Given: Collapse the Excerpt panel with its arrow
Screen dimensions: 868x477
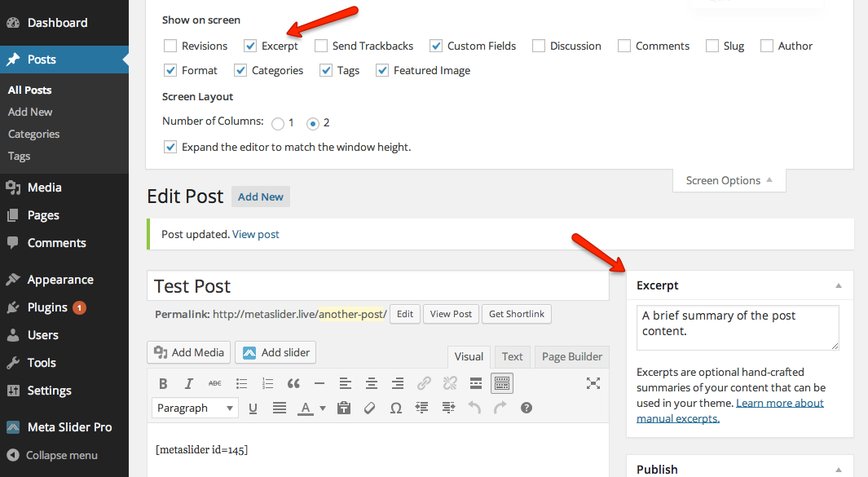Looking at the screenshot, I should (838, 285).
